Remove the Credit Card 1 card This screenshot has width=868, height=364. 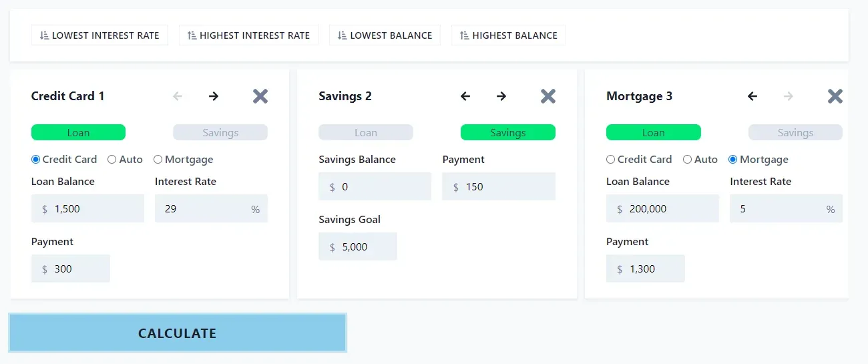[260, 96]
